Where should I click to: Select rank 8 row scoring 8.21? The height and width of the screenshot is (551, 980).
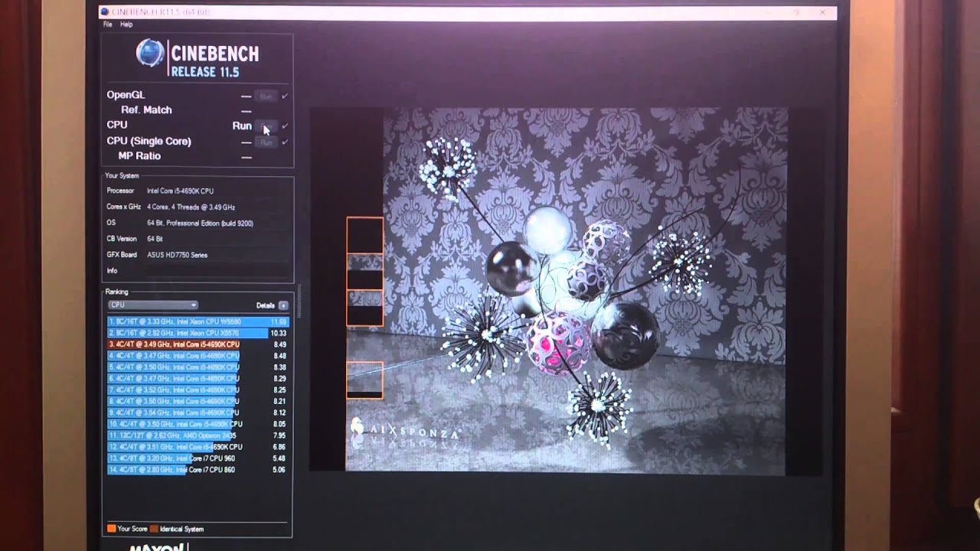coord(198,401)
